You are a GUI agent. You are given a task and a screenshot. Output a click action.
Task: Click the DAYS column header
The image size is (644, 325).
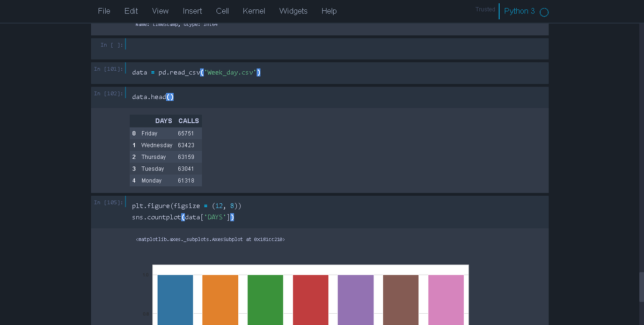coord(164,121)
